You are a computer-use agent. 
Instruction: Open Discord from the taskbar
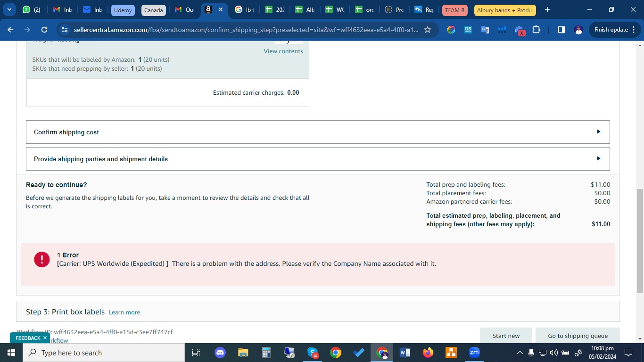[220, 353]
